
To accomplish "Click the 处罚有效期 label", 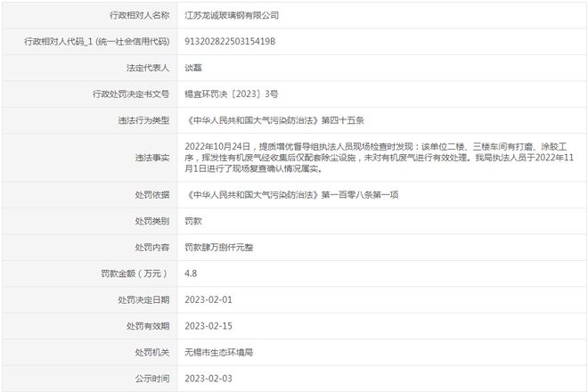I will (148, 326).
